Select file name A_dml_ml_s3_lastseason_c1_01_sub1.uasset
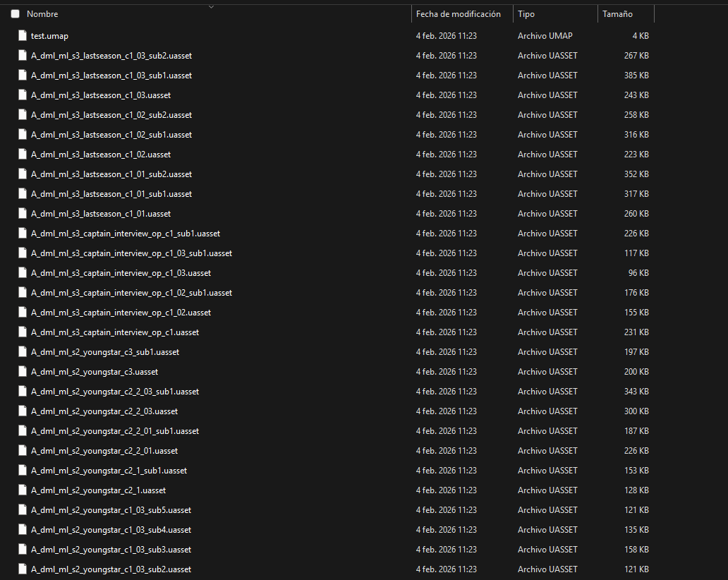The height and width of the screenshot is (580, 728). (x=111, y=193)
